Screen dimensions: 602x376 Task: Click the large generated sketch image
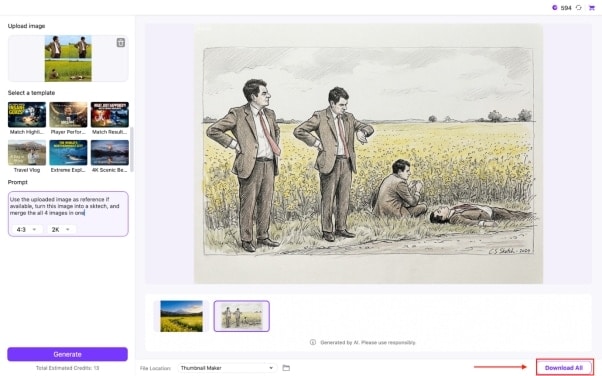[x=368, y=154]
